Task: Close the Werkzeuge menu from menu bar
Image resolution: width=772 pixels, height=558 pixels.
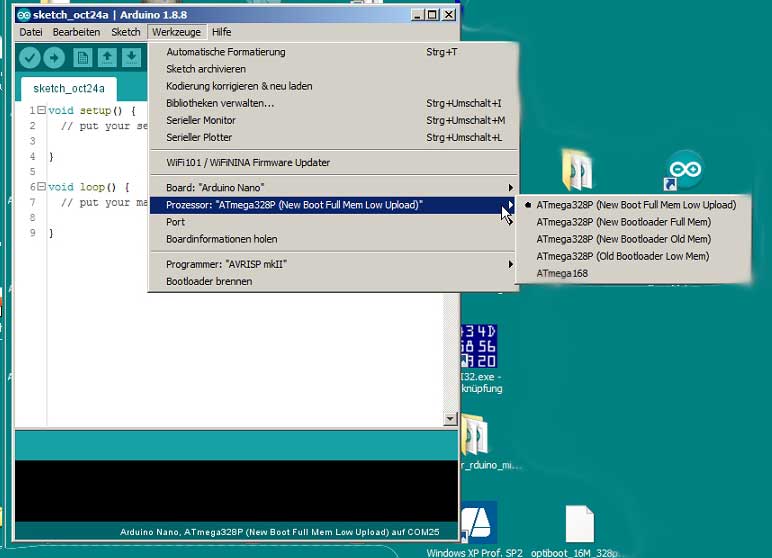Action: pos(176,32)
